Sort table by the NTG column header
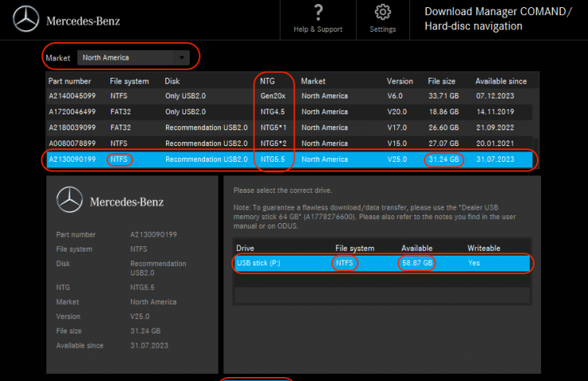588x381 pixels. coord(268,81)
